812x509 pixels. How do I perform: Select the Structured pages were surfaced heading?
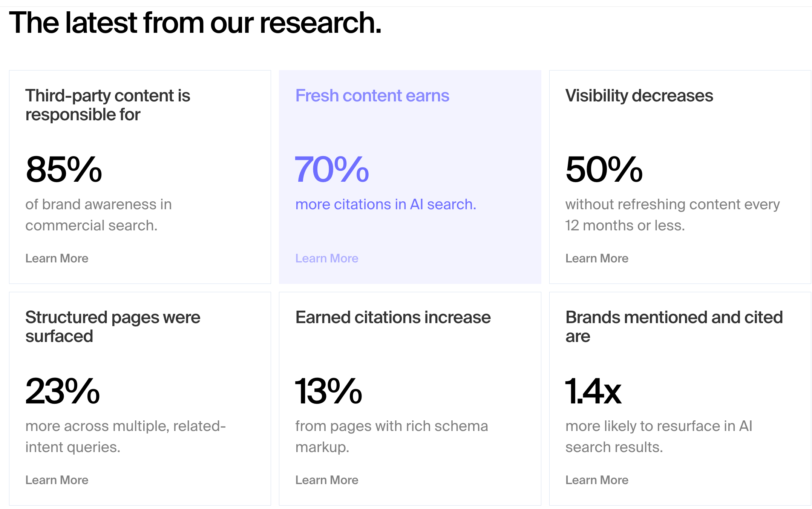pos(113,327)
